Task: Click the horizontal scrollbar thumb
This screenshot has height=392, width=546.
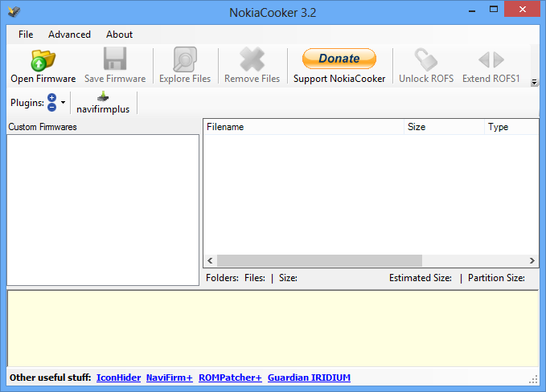Action: point(319,260)
